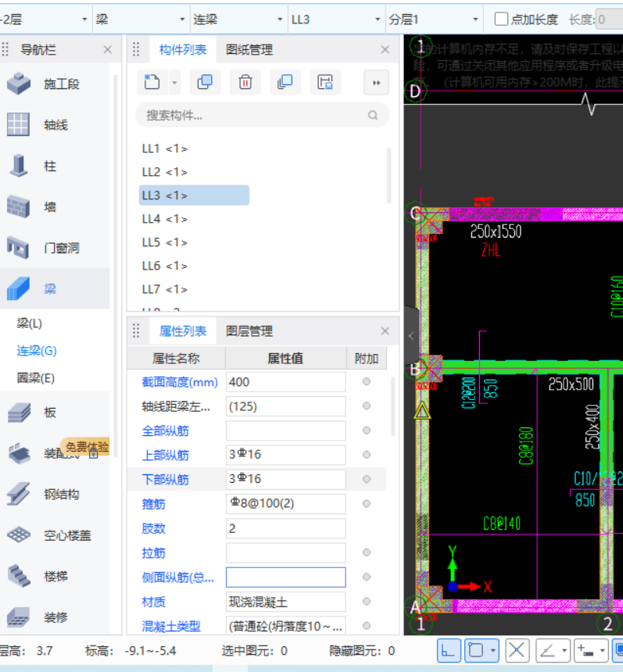Toggle 附加 option for 材质 row

pyautogui.click(x=366, y=602)
